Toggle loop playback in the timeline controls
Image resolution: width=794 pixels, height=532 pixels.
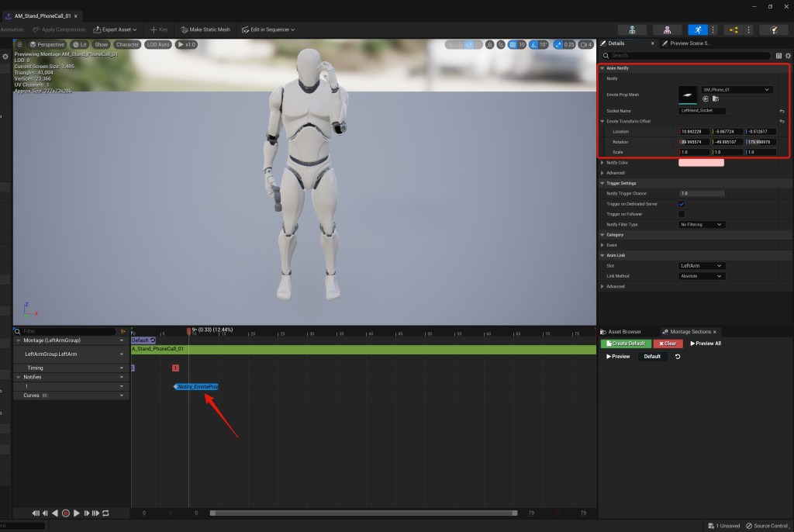tap(105, 513)
